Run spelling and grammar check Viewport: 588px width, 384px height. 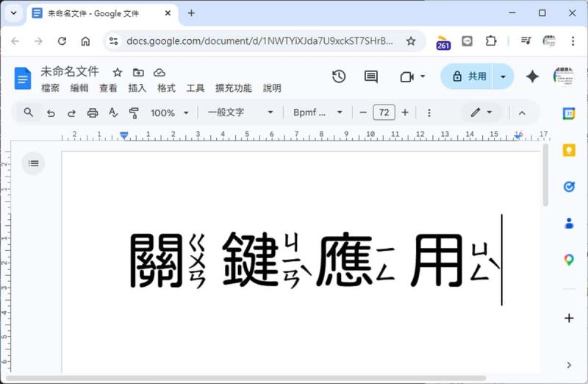(x=113, y=113)
